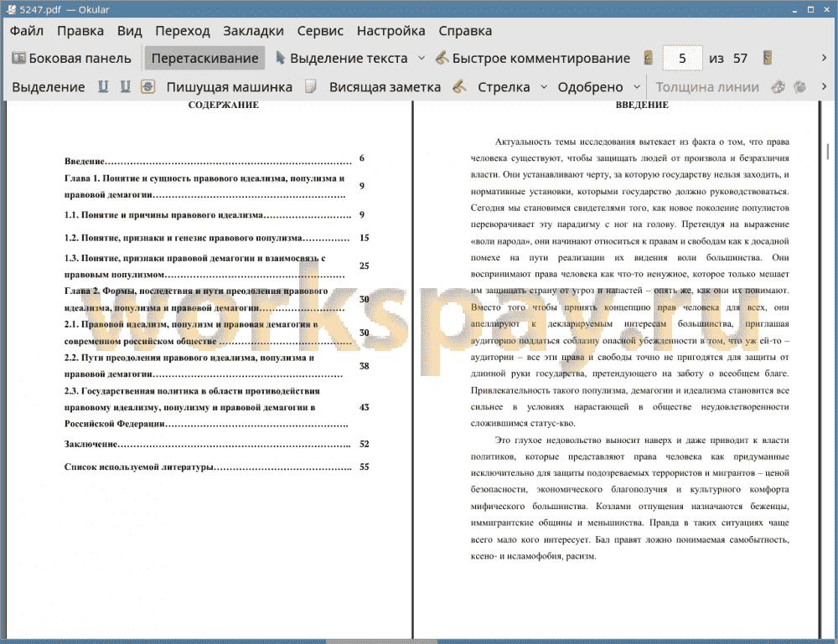Screen dimensions: 838x644
Task: Click page number 38 in the contents
Action: (x=364, y=366)
